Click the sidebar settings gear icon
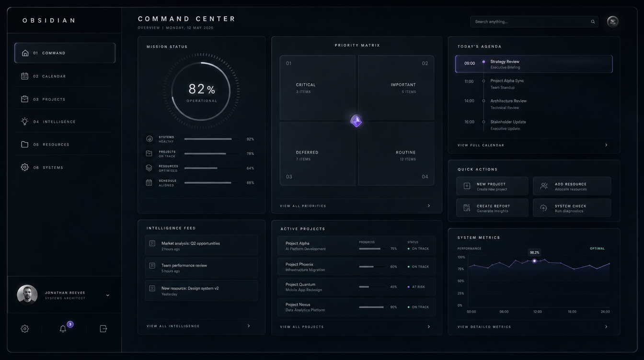 pos(25,328)
